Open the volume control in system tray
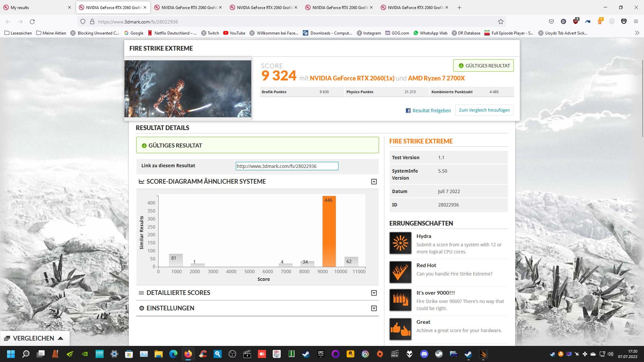Image resolution: width=644 pixels, height=362 pixels. click(610, 354)
